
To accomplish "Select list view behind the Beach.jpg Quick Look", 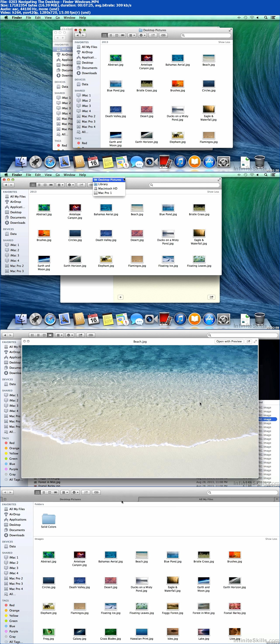I will pos(38,335).
